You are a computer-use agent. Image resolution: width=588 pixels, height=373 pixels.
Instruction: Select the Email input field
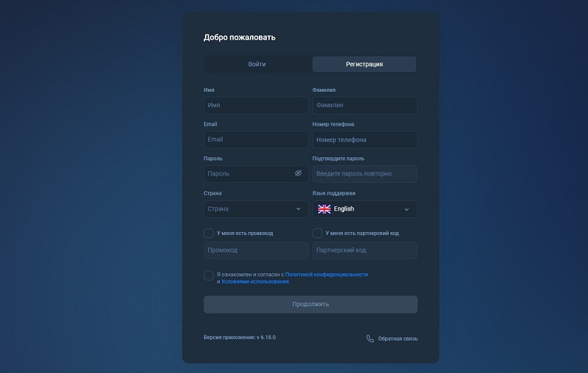tap(256, 140)
